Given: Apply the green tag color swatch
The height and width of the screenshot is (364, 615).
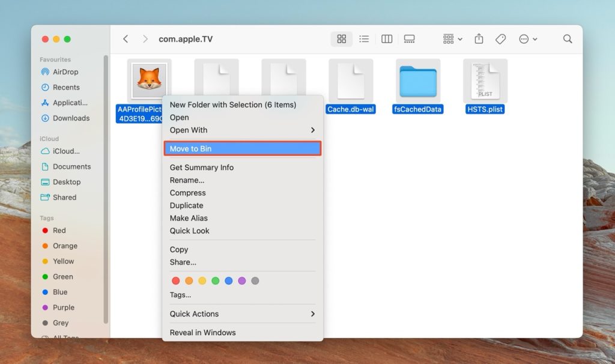Looking at the screenshot, I should point(216,281).
